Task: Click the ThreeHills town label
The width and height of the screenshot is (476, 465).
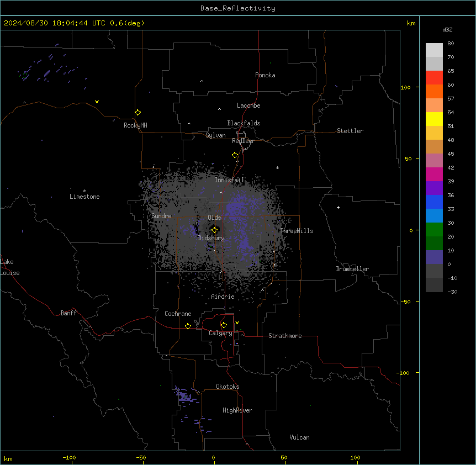Action: [x=297, y=231]
